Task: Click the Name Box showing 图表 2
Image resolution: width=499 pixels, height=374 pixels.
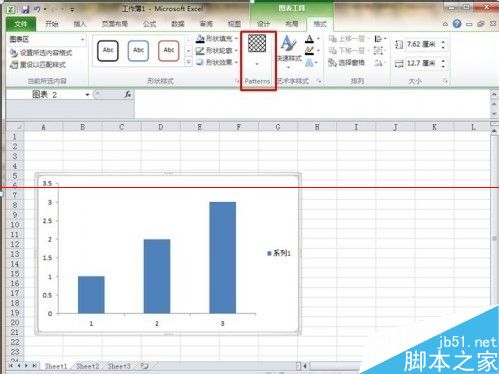Action: click(x=45, y=95)
